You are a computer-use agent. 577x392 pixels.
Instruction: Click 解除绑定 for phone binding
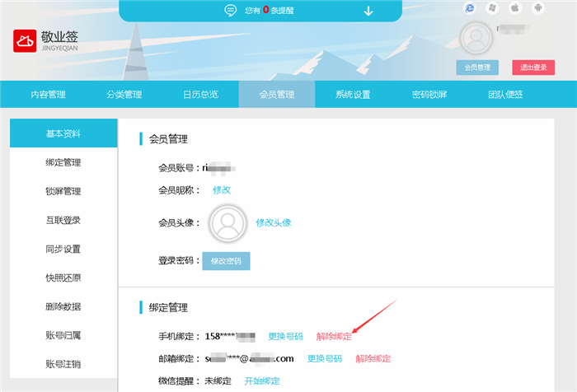[x=334, y=336]
